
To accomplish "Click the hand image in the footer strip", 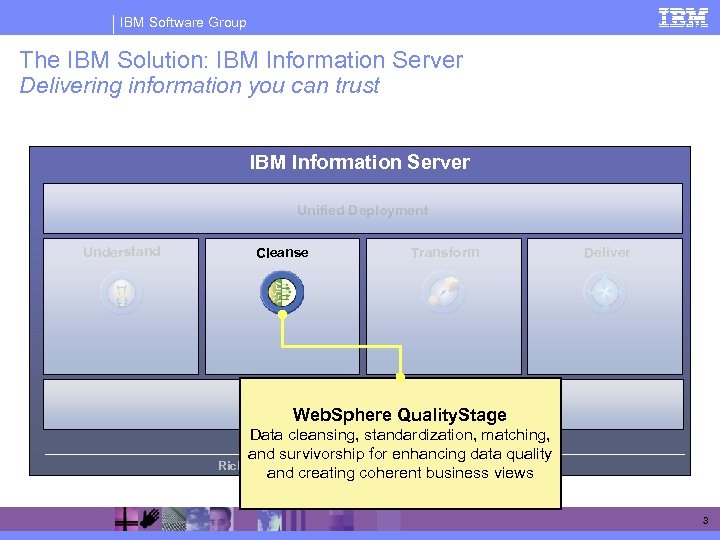I will [150, 519].
